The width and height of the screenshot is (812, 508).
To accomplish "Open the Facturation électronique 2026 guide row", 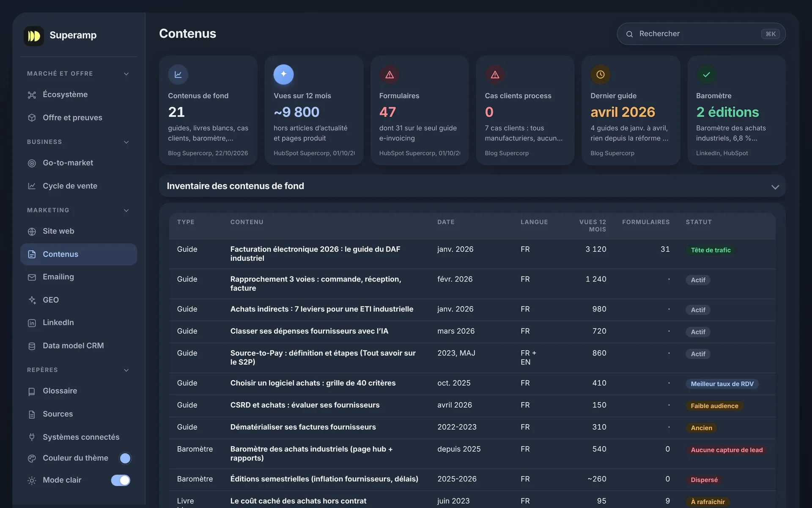I will (x=472, y=254).
